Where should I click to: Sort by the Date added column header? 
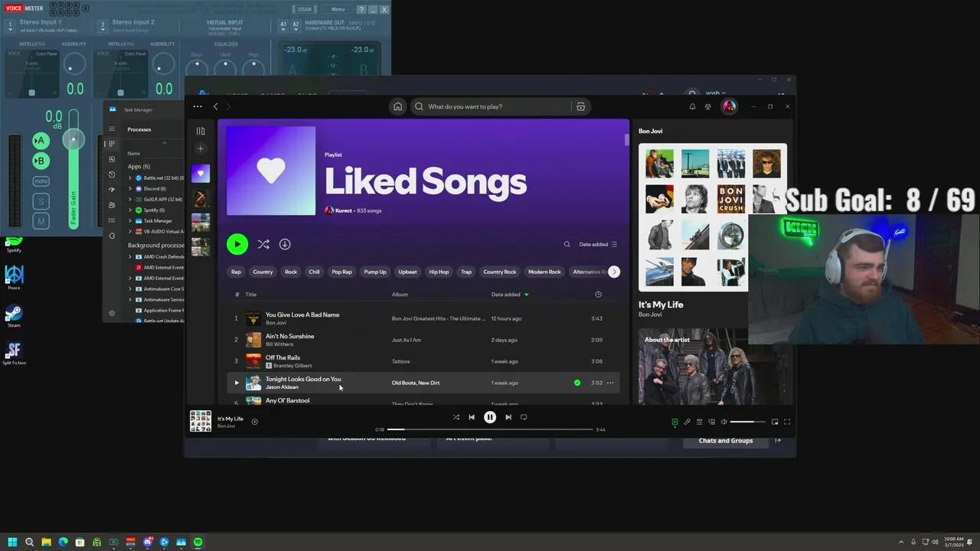click(x=509, y=295)
